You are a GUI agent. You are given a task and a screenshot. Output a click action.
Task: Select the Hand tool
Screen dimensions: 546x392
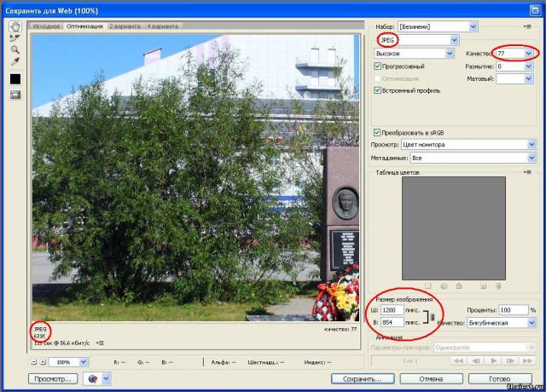[x=15, y=26]
